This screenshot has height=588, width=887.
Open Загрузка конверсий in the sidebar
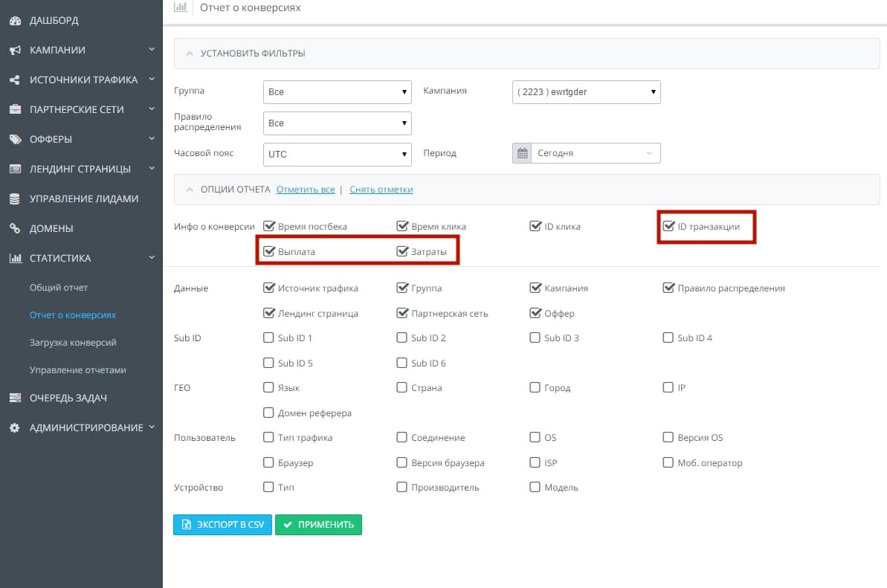[x=73, y=343]
